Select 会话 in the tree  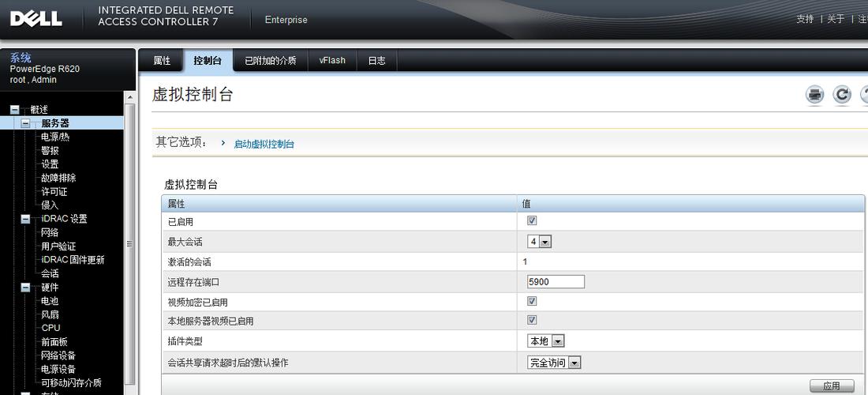click(x=50, y=273)
